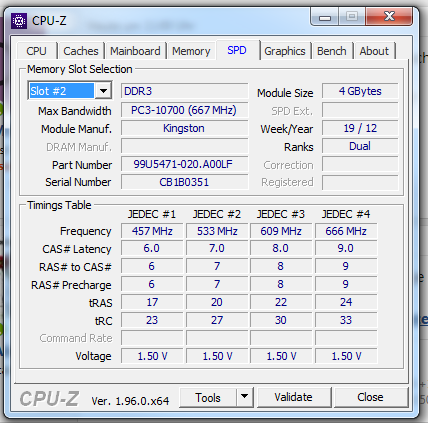The height and width of the screenshot is (423, 428).
Task: Click the tRAS value 20
Action: click(x=217, y=302)
